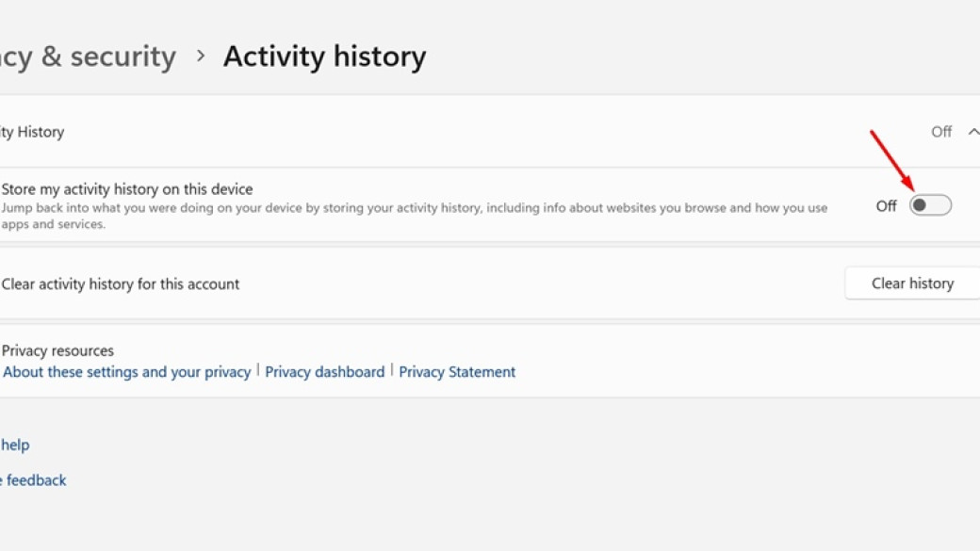
Task: Click the Clear history button
Action: 912,284
